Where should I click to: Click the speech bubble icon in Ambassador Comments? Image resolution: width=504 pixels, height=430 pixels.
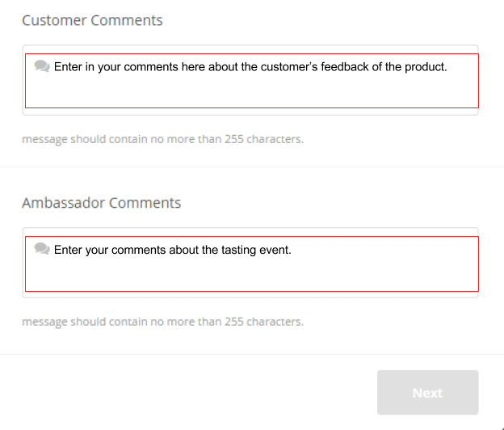[42, 249]
